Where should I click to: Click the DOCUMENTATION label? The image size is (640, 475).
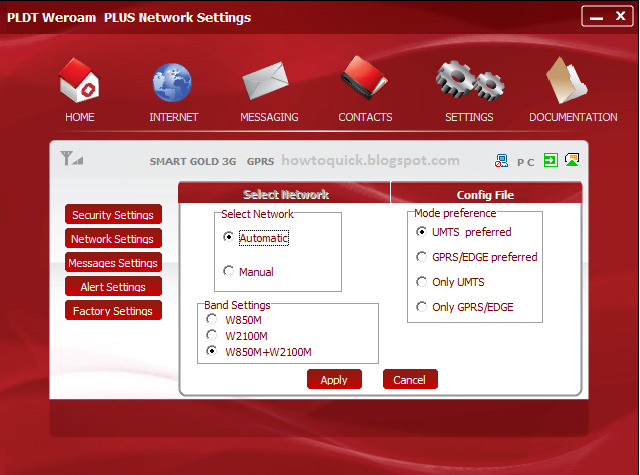573,117
